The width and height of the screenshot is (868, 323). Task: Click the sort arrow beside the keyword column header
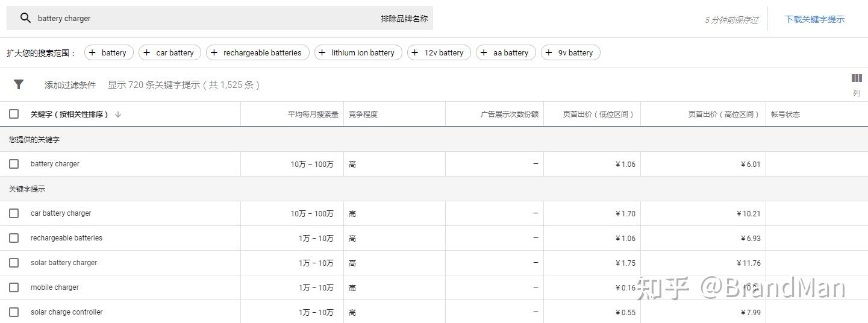coord(118,114)
